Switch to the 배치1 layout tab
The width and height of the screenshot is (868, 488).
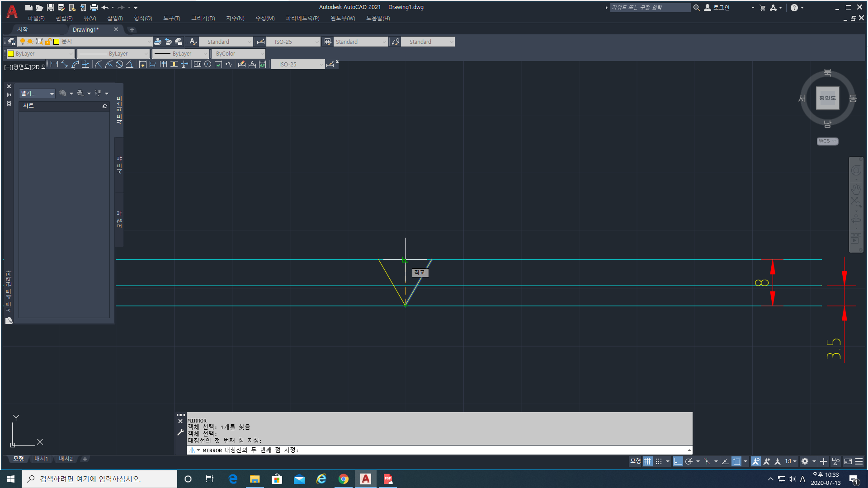[41, 459]
